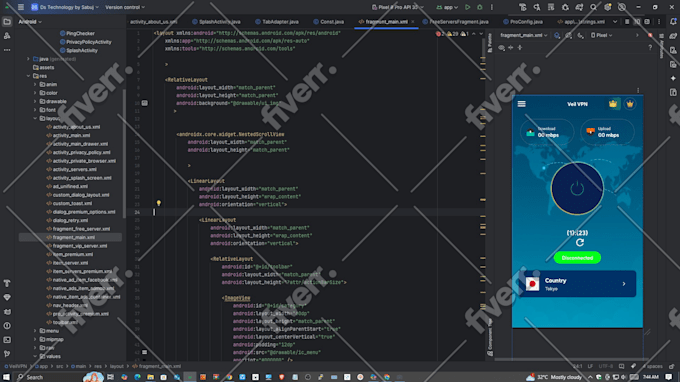
Task: Open the app run configuration dropdown
Action: tap(447, 7)
